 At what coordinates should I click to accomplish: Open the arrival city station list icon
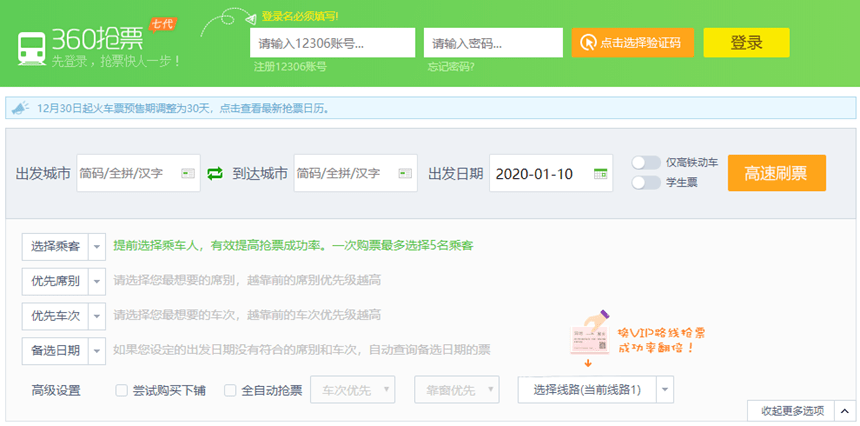coord(405,174)
